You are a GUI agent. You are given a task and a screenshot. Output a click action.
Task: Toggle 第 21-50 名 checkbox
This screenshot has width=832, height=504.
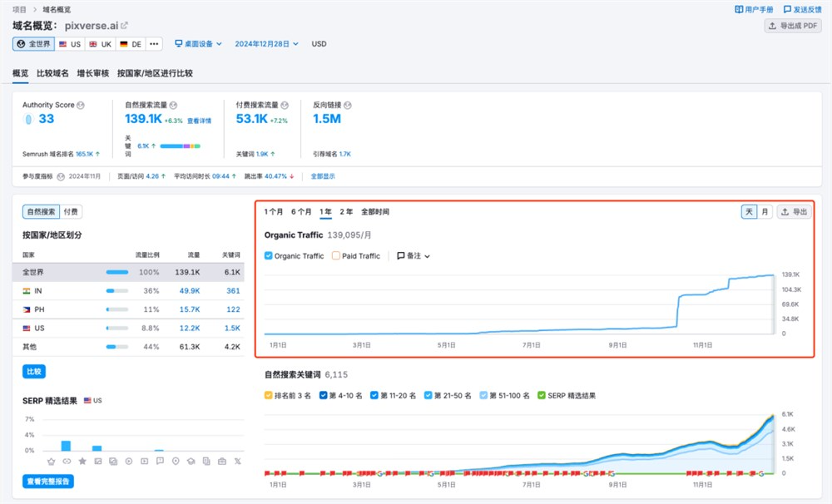tap(428, 395)
